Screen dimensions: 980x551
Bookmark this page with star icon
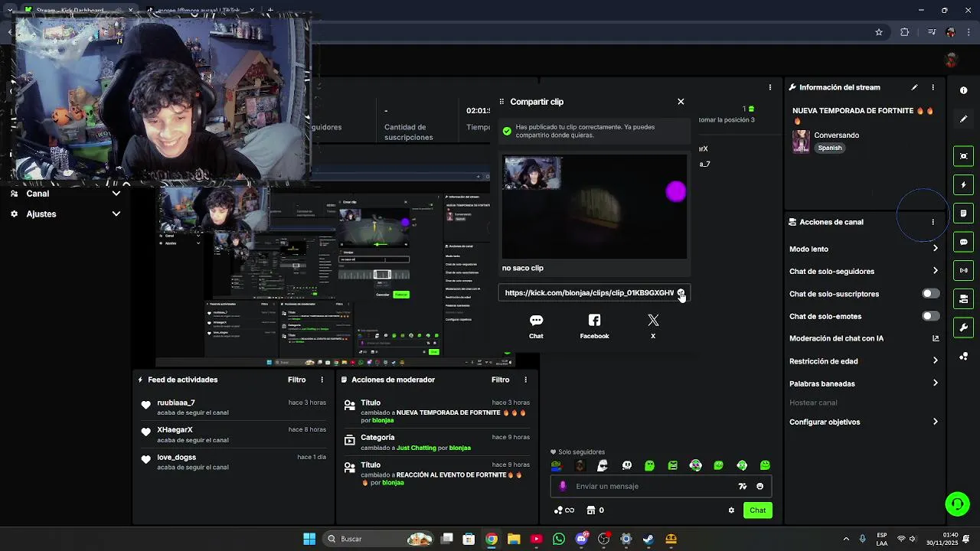pos(879,32)
